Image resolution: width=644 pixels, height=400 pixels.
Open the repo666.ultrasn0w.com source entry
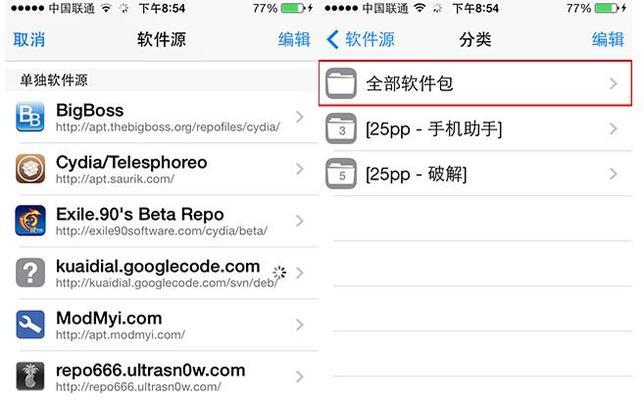[x=162, y=377]
